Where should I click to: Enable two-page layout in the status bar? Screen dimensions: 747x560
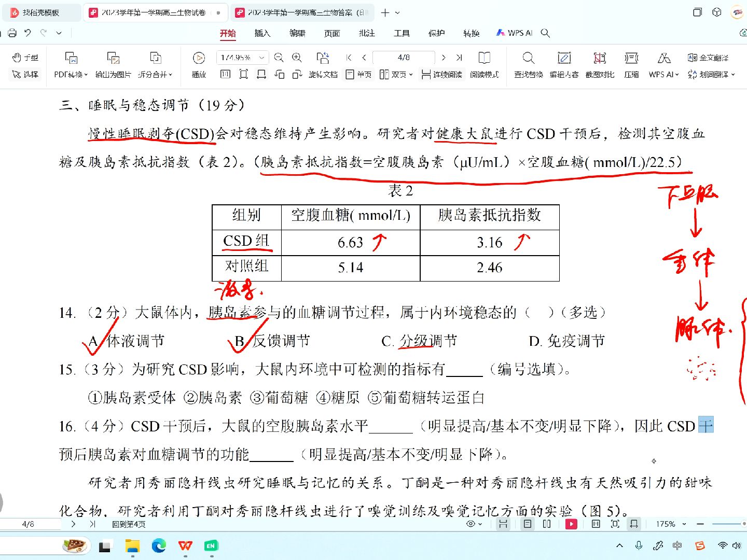tap(547, 524)
